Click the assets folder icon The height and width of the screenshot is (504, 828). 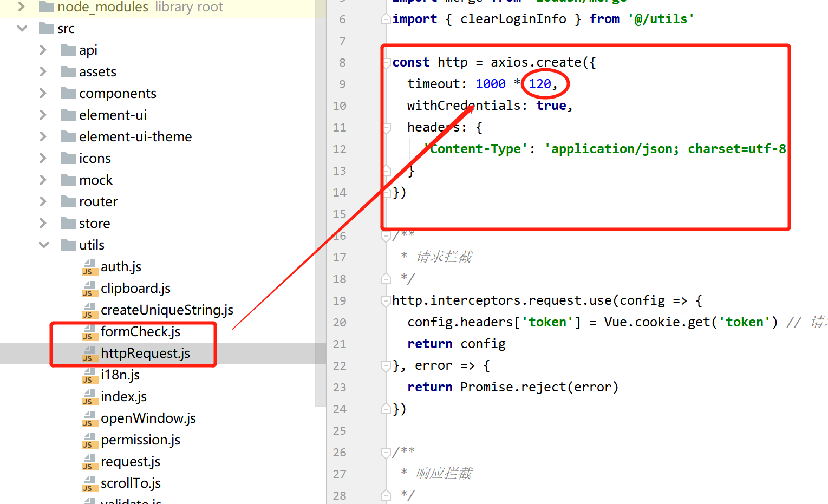click(68, 71)
